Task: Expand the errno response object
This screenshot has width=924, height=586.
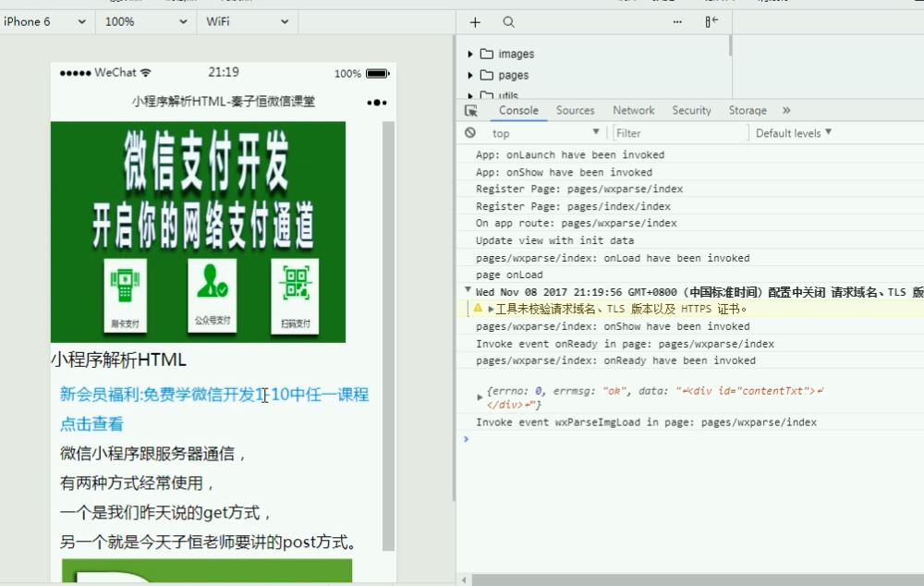Action: click(480, 397)
